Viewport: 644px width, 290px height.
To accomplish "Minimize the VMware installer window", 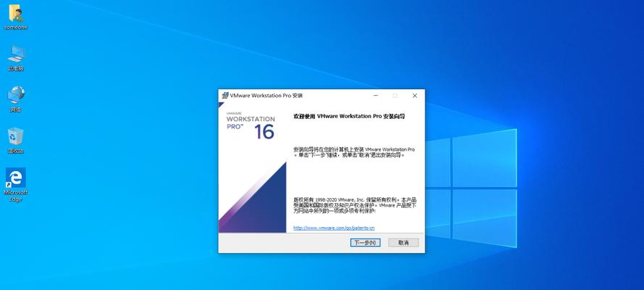I will (376, 96).
